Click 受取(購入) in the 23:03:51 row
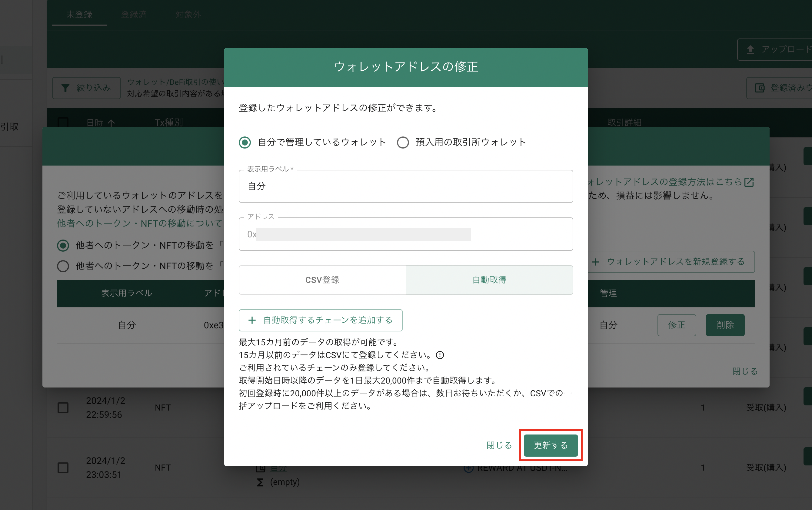Image resolution: width=812 pixels, height=510 pixels. 766,468
